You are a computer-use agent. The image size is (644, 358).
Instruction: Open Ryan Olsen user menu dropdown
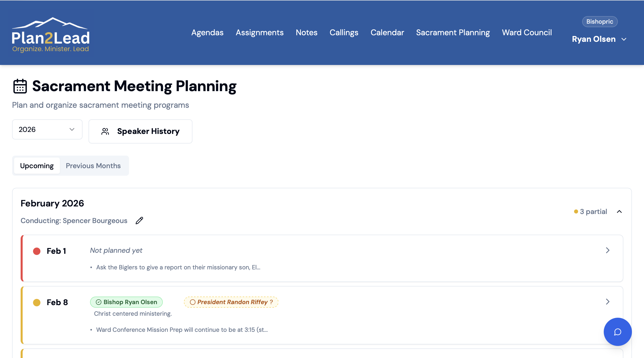[599, 39]
